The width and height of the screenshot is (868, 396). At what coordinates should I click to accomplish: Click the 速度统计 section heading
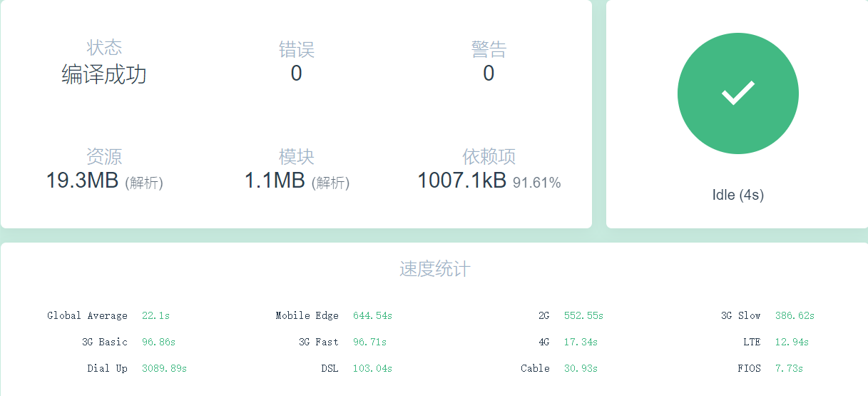tap(434, 269)
